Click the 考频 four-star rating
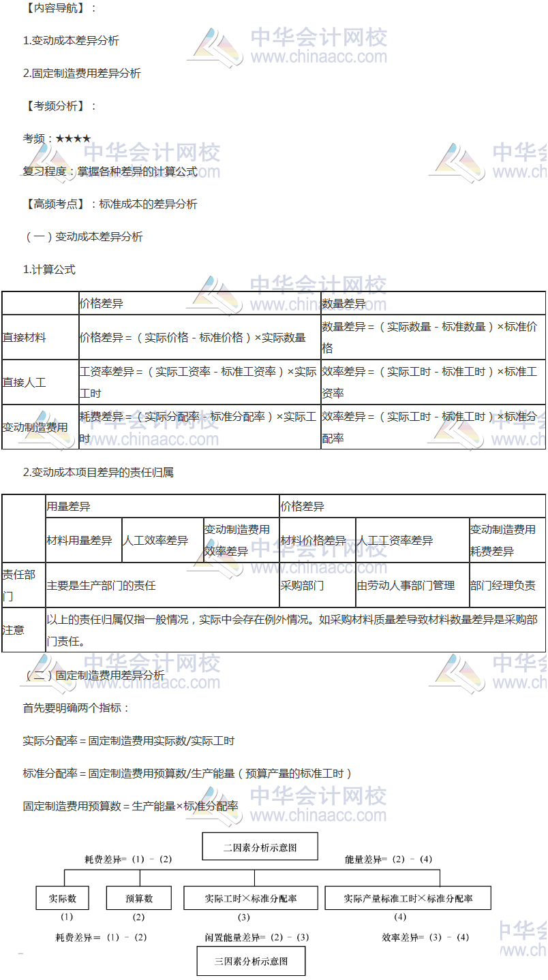548x980 pixels. [x=72, y=139]
